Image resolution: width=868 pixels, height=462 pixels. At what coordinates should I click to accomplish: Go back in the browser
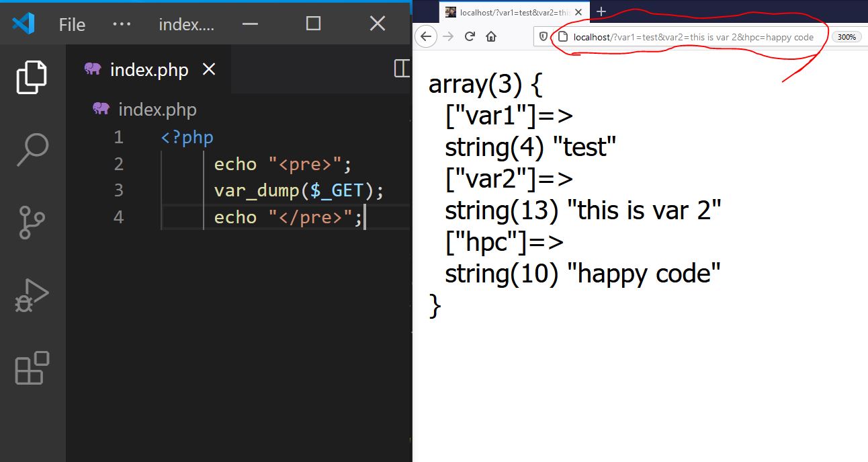click(427, 36)
